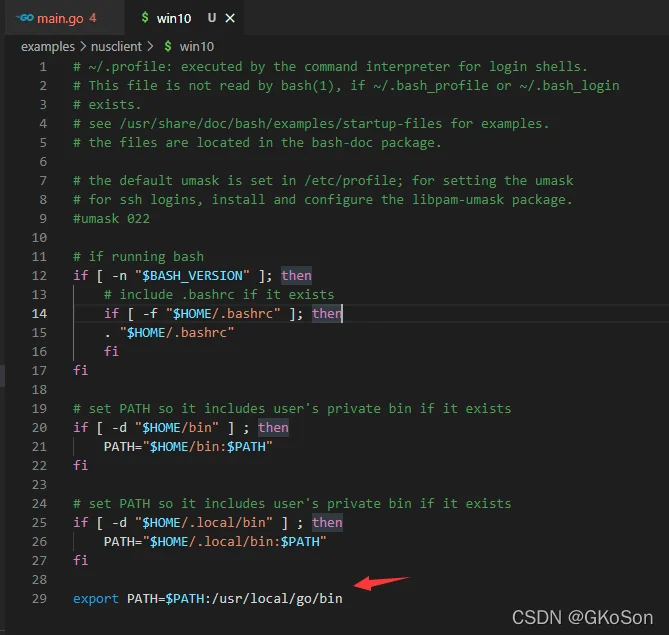
Task: Click the Go file icon on main.go tab
Action: 25,18
